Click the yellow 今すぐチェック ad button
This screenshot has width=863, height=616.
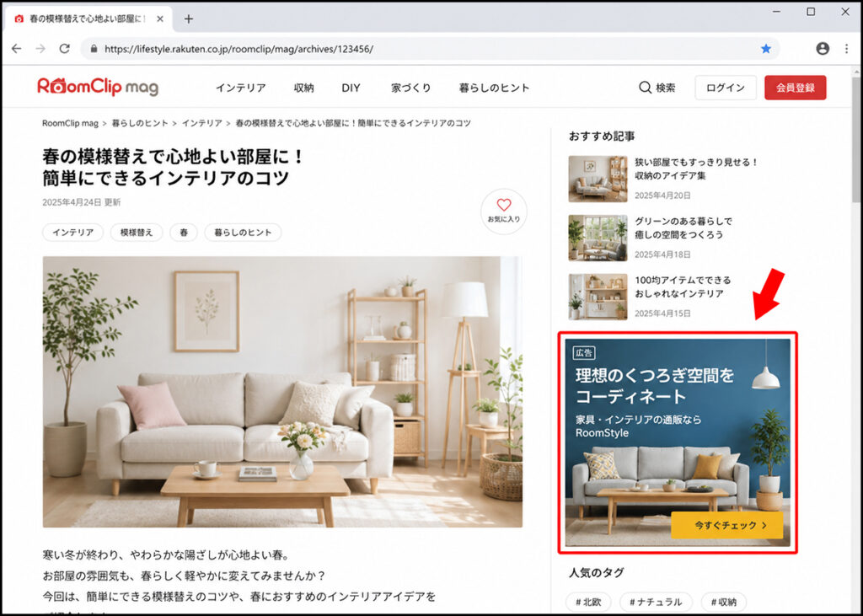(x=726, y=525)
